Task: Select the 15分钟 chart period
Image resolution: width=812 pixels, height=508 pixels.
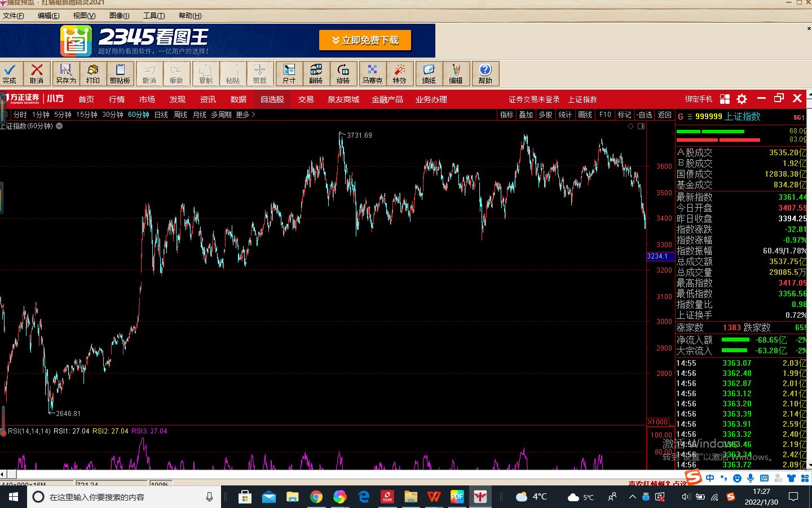Action: point(87,115)
